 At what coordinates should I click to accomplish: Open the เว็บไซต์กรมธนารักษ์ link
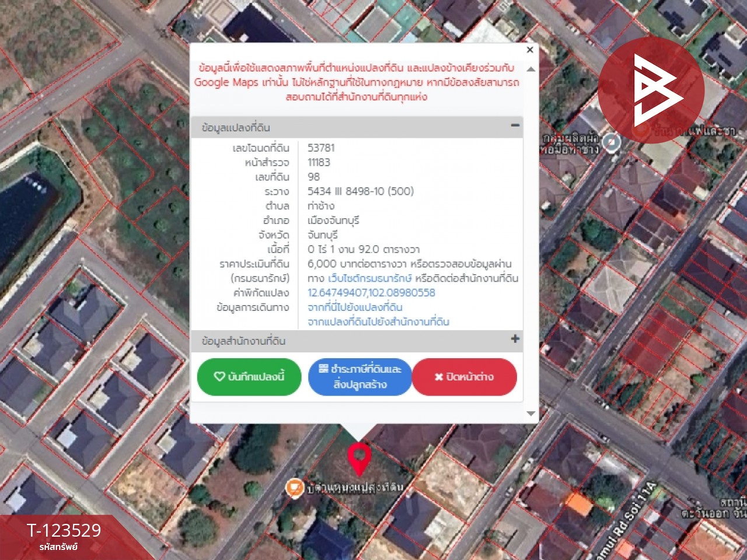tap(370, 278)
